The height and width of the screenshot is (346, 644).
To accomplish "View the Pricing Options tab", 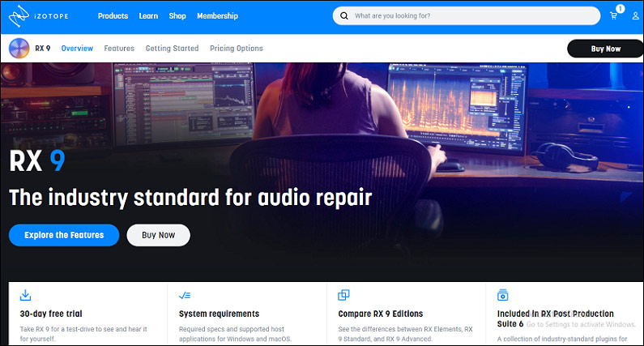I will 237,49.
